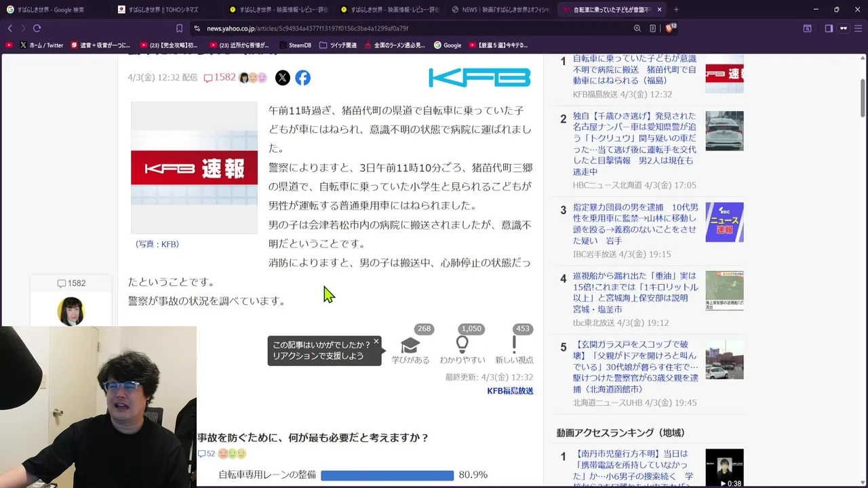The height and width of the screenshot is (488, 868).
Task: Open 1582 comments count beside date
Action: pos(220,78)
